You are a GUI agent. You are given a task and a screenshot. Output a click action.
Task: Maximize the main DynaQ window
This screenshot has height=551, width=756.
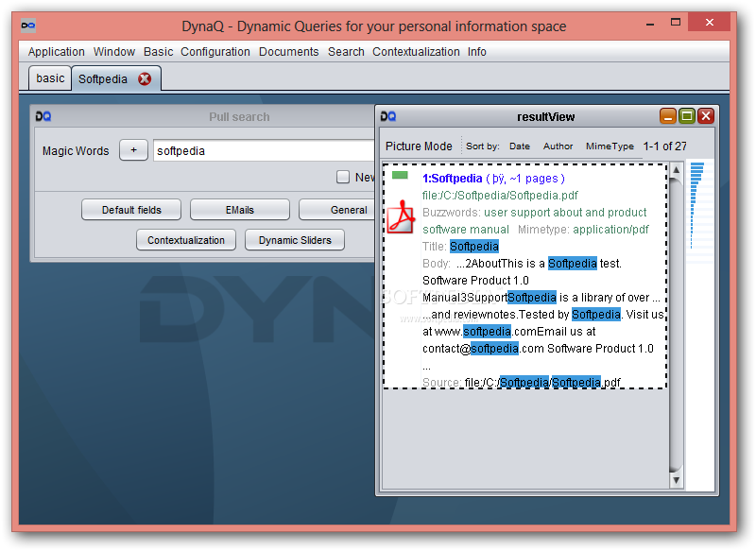click(676, 22)
